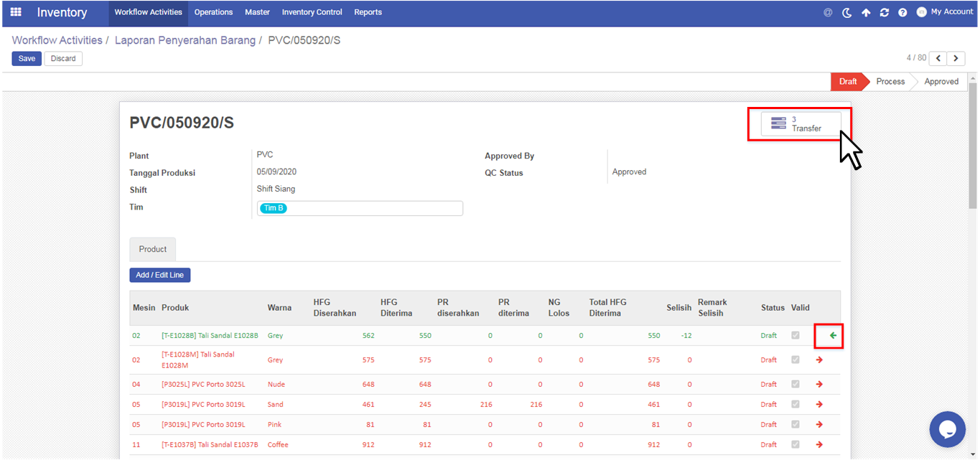Click green left arrow on Tali Sandal E1028B row
This screenshot has height=460, width=980.
pyautogui.click(x=833, y=335)
